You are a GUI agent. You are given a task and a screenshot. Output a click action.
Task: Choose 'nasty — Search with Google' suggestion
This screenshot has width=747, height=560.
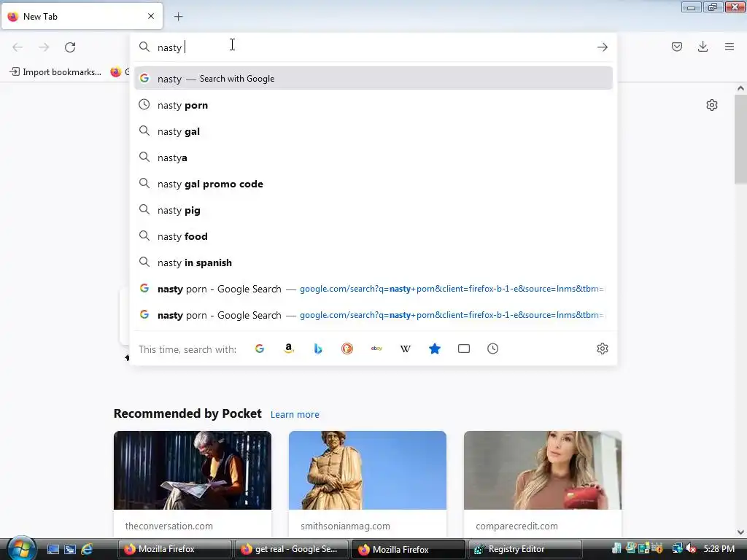click(x=373, y=79)
